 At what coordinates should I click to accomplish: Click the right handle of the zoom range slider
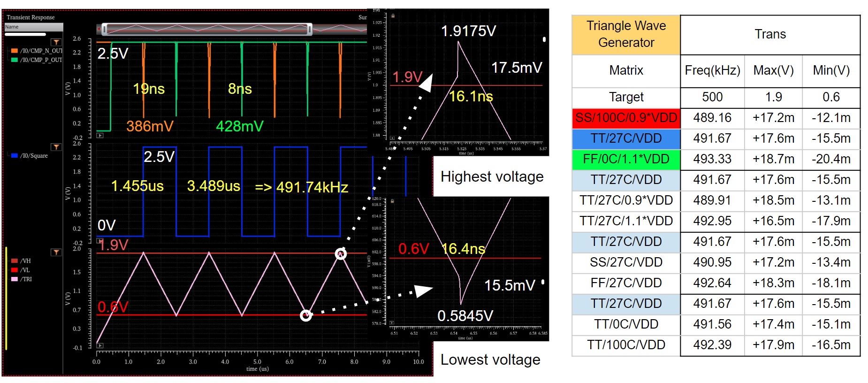tap(309, 30)
